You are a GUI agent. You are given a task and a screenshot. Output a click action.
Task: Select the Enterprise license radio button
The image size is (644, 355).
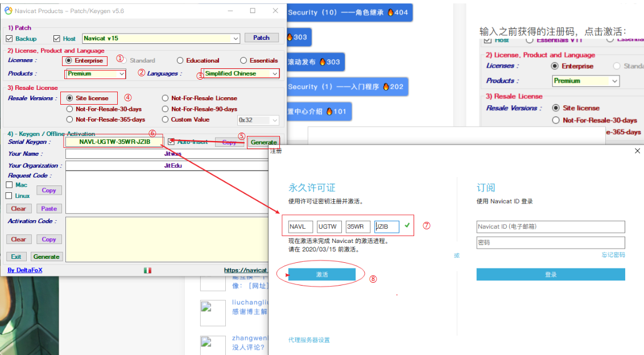69,60
